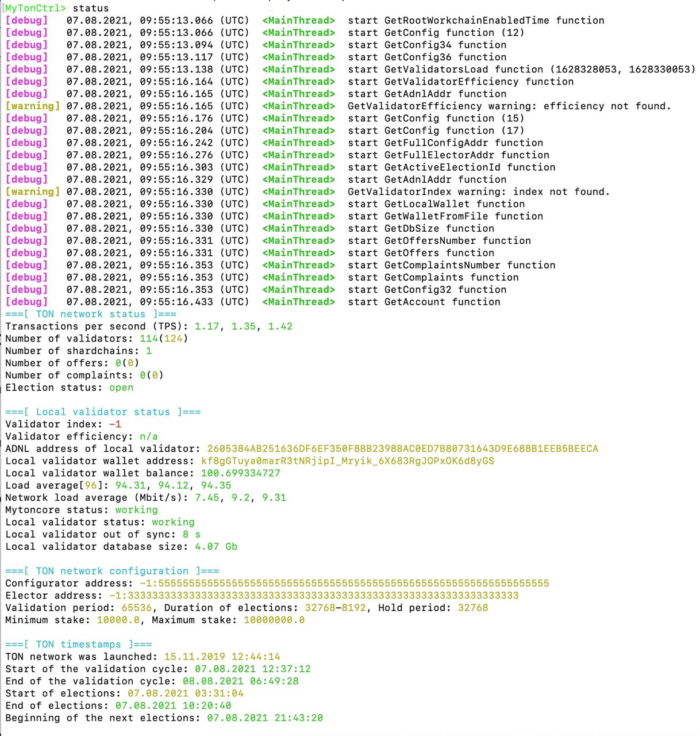Click the Mytoncore status 'working' value
The height and width of the screenshot is (736, 700).
(136, 510)
